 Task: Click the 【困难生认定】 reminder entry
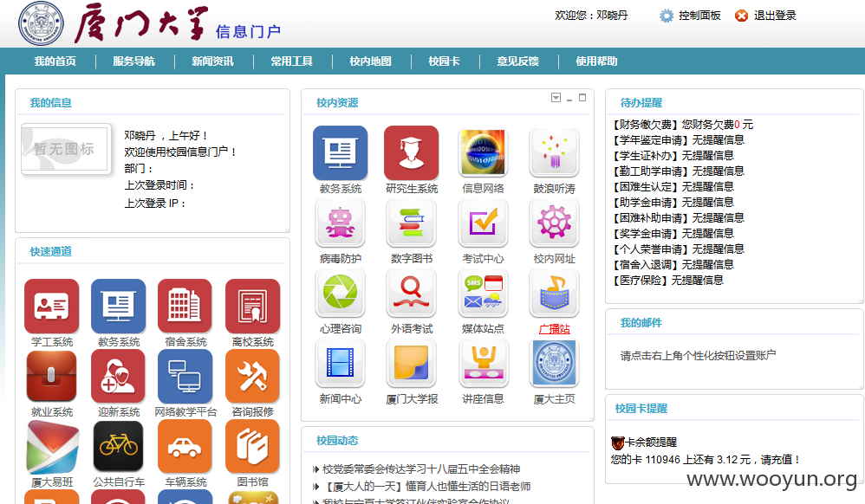(x=673, y=186)
